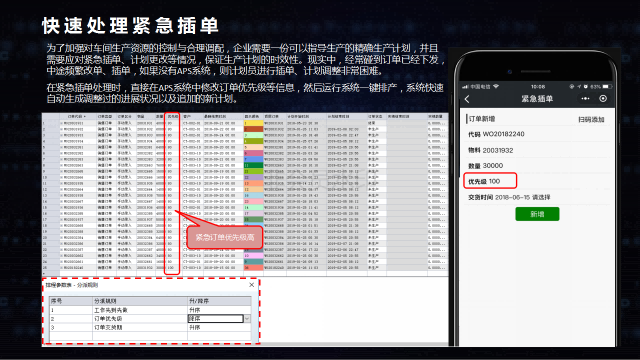Screen dimensions: 640x360
Task: Tap the back arrow in the phone header
Action: tap(467, 99)
